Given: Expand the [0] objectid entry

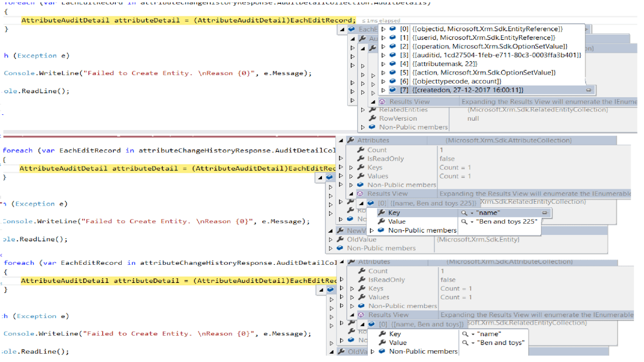Looking at the screenshot, I should (383, 29).
